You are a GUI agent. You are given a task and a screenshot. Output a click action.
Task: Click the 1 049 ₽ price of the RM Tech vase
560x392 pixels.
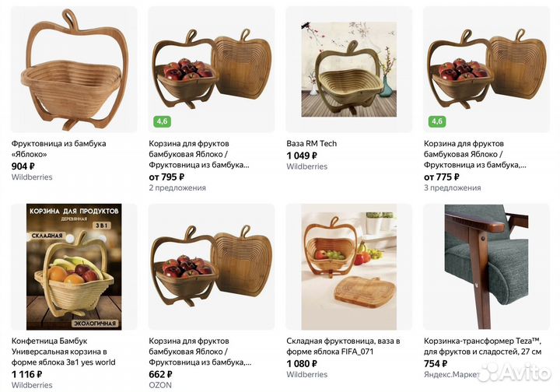(302, 156)
